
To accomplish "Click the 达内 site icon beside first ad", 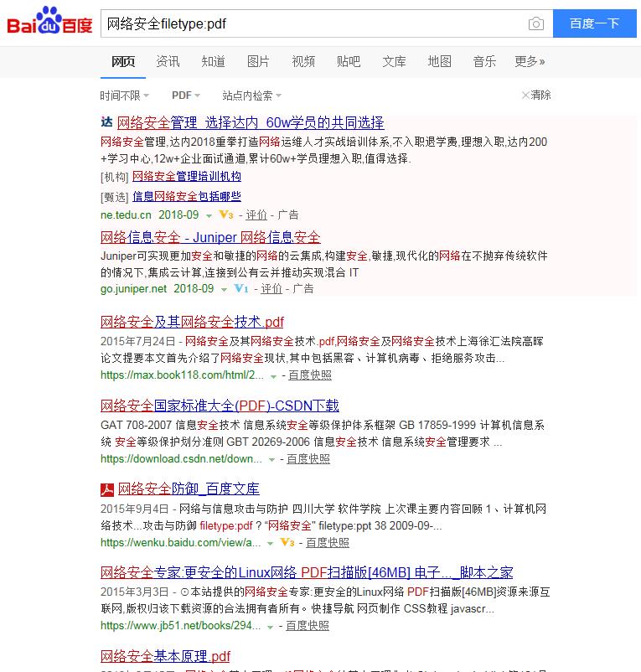I will click(106, 122).
